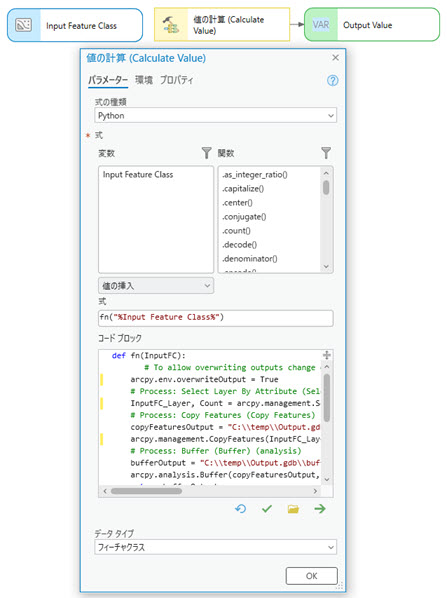Viewport: 447px width, 598px height.
Task: Click the fn expression input field
Action: pos(215,318)
